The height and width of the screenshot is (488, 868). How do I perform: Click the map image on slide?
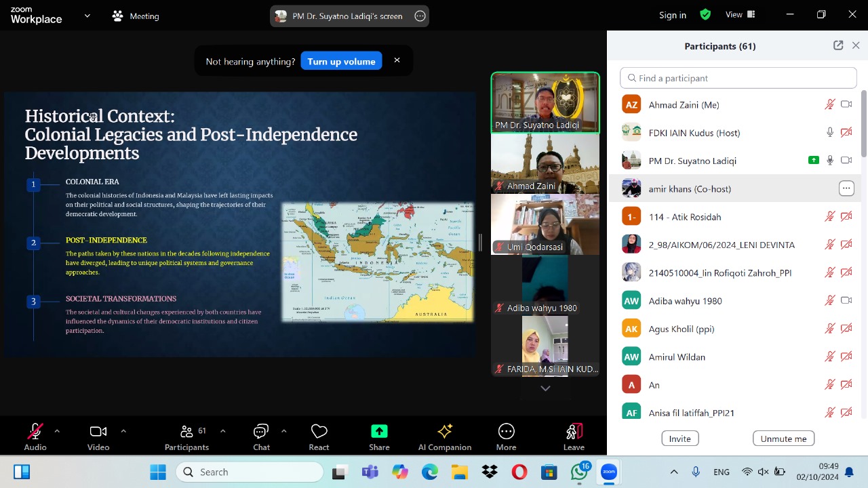click(x=378, y=262)
